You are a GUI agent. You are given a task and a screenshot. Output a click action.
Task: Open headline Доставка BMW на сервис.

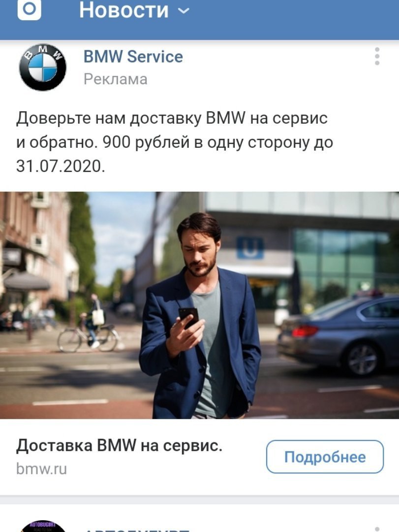[x=119, y=445]
